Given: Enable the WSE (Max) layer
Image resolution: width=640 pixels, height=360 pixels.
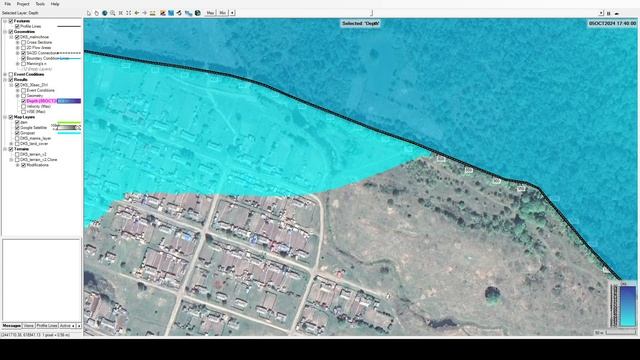Looking at the screenshot, I should point(23,111).
